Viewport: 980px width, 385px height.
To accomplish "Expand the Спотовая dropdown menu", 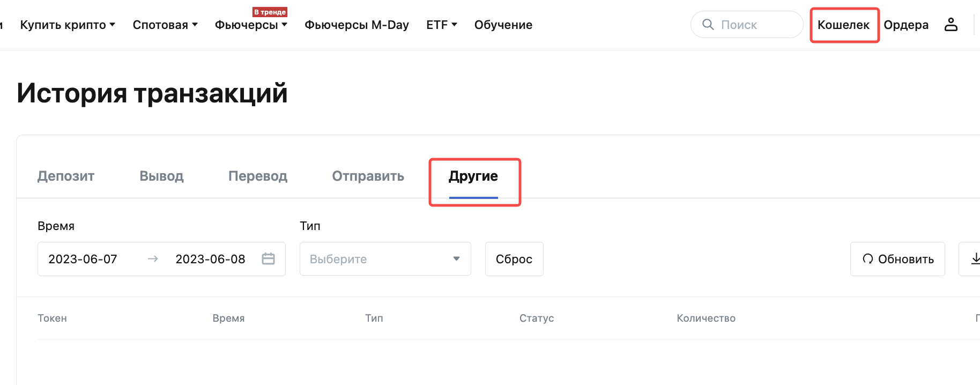I will [165, 25].
